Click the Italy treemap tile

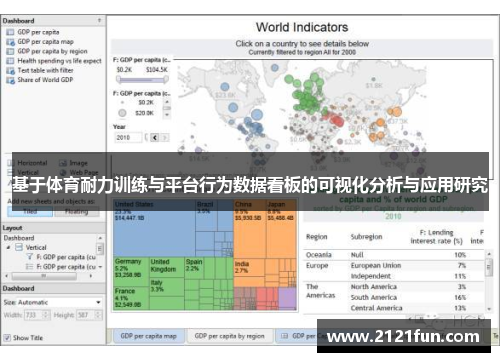(167, 287)
